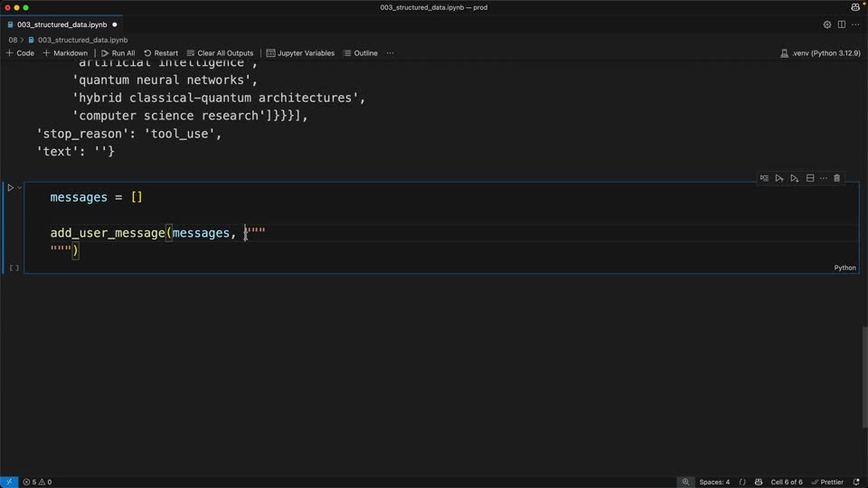Open Jupyter Variables panel

pos(300,53)
